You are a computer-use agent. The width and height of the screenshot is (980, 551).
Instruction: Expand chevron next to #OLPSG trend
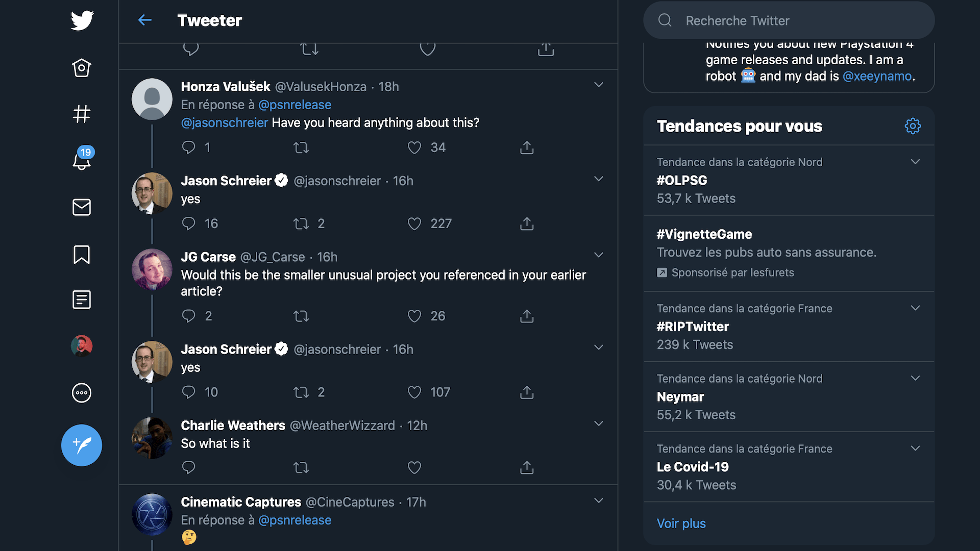[915, 162]
